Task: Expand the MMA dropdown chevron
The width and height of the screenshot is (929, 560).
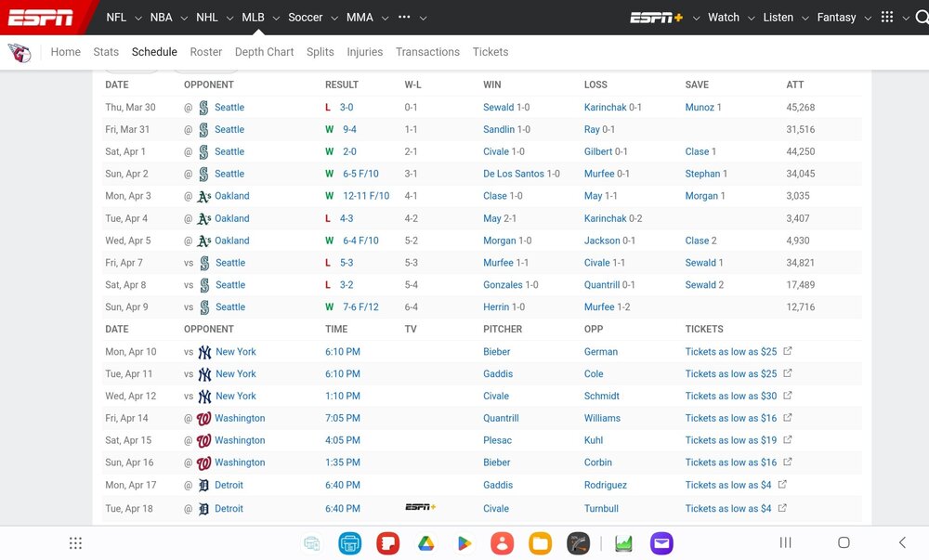Action: [x=386, y=19]
